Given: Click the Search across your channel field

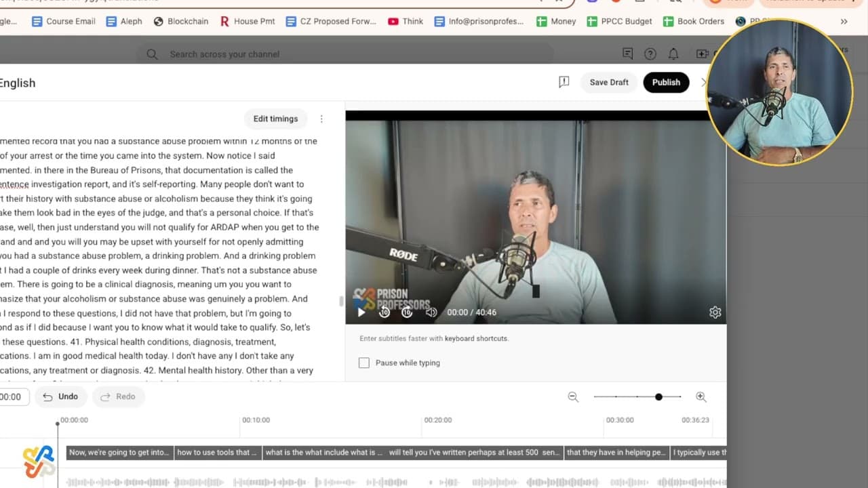Looking at the screenshot, I should coord(344,54).
